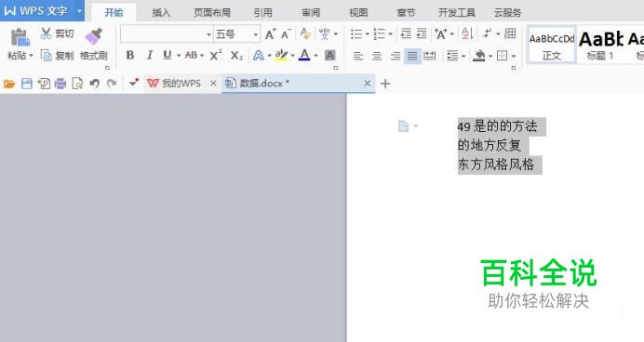Open the WPS 文字 application menu

(42, 10)
